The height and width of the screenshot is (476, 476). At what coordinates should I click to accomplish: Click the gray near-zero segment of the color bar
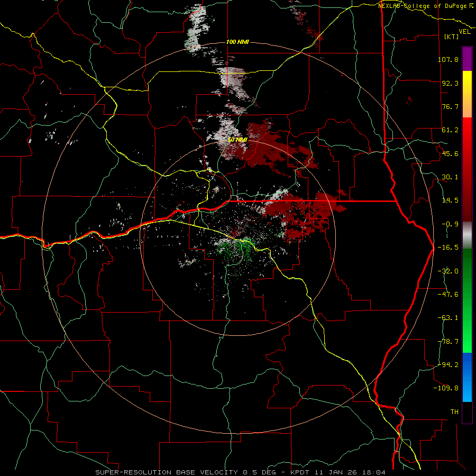click(467, 235)
